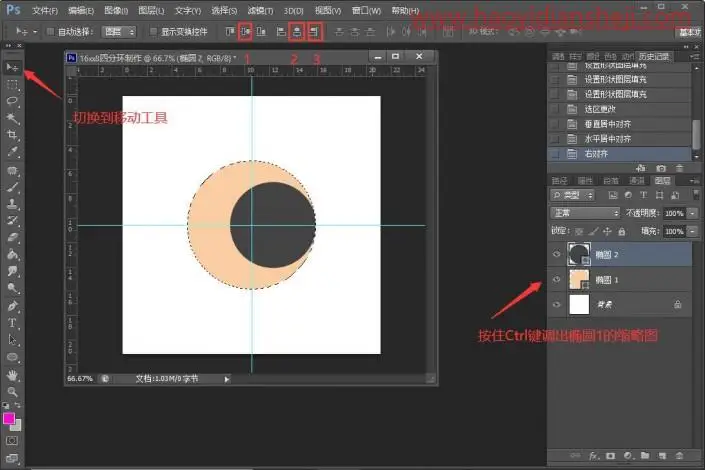Viewport: 705px width, 470px height.
Task: Hide the 椭圆 1 layer
Action: click(557, 279)
